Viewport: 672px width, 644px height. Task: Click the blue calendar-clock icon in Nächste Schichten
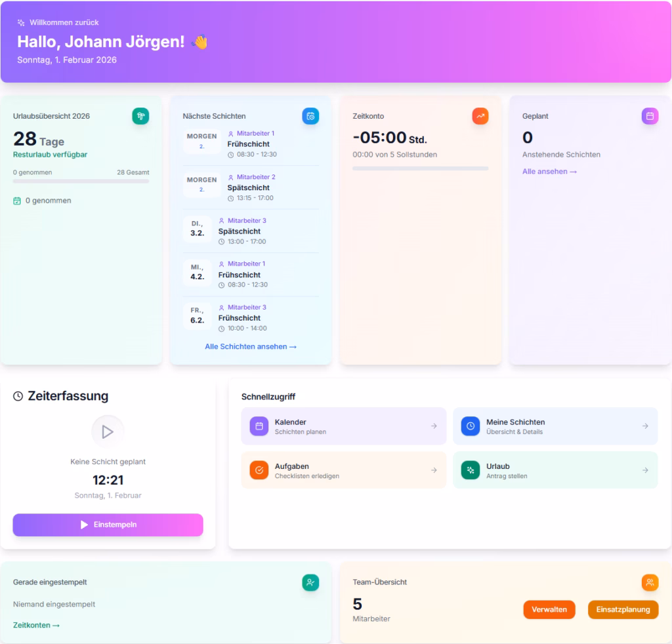(310, 116)
